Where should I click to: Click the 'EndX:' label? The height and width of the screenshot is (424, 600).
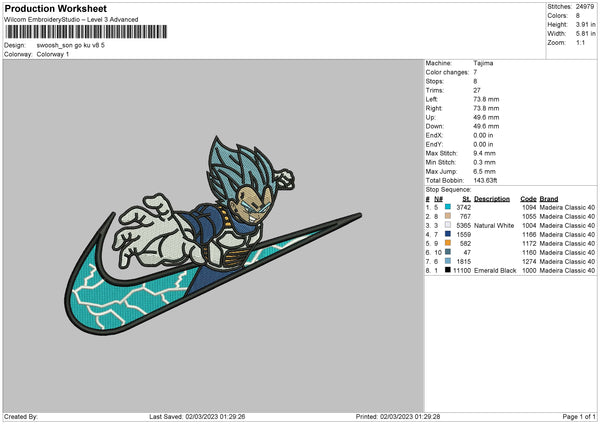[434, 135]
